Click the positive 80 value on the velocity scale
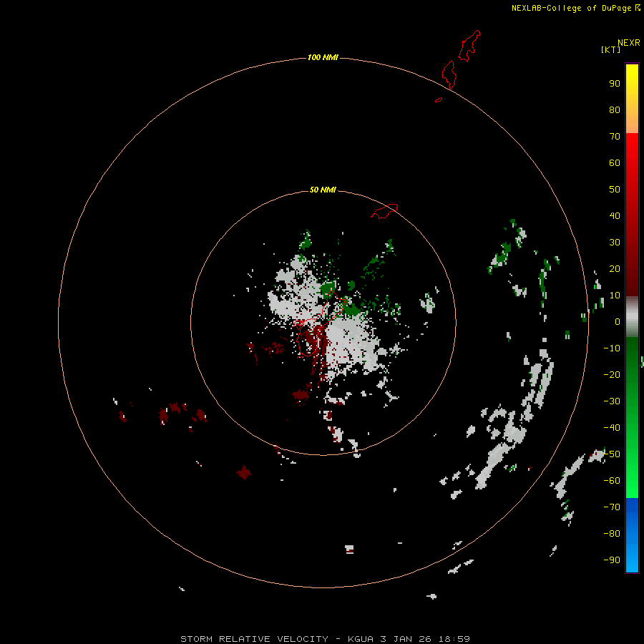 tap(615, 110)
